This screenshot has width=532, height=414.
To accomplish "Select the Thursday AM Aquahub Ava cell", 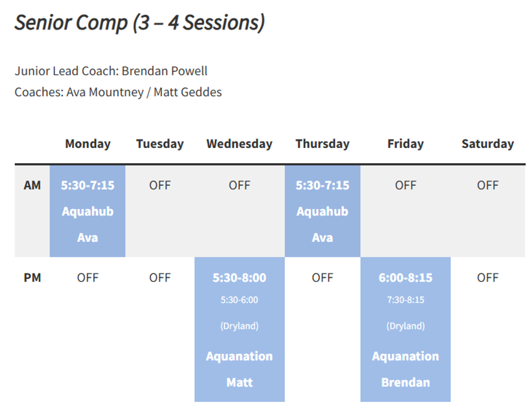I will click(322, 211).
